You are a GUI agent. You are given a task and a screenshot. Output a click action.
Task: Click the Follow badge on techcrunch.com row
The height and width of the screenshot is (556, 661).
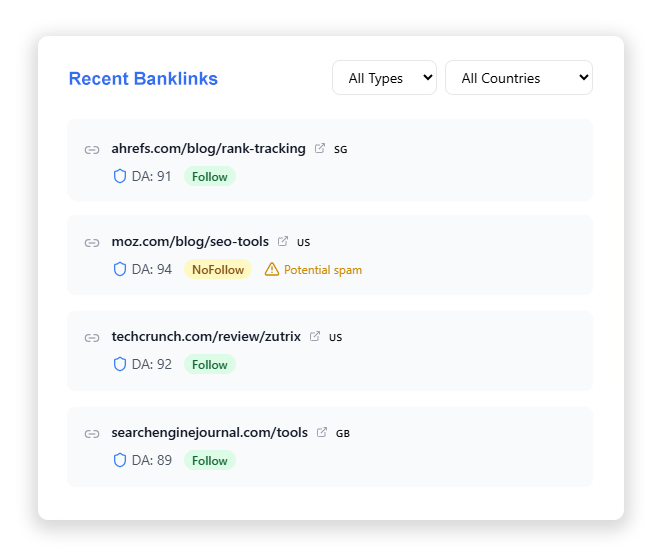pos(210,364)
